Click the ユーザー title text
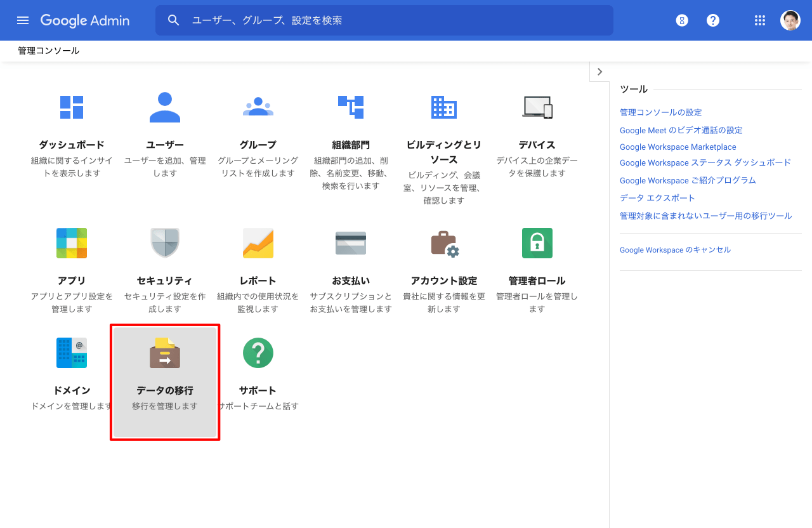The height and width of the screenshot is (528, 812). click(165, 145)
